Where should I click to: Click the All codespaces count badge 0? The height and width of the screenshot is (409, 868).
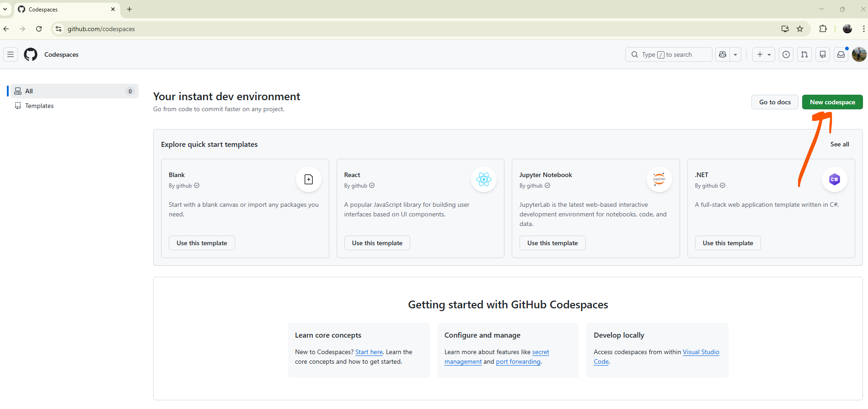click(x=130, y=91)
